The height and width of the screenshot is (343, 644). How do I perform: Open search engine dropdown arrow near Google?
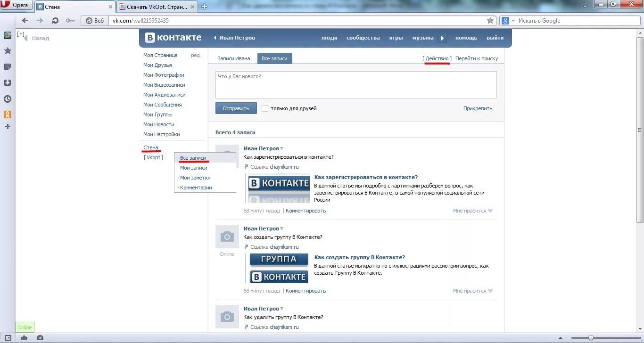pyautogui.click(x=513, y=21)
